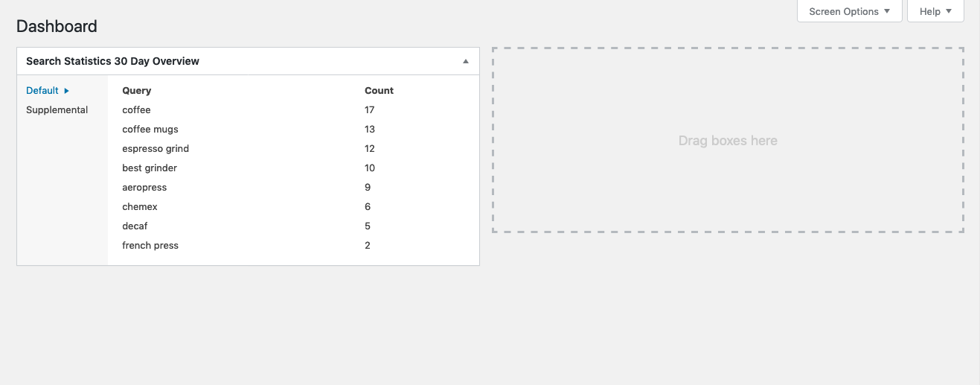Select the Default engine tab
The height and width of the screenshot is (385, 980).
tap(42, 91)
